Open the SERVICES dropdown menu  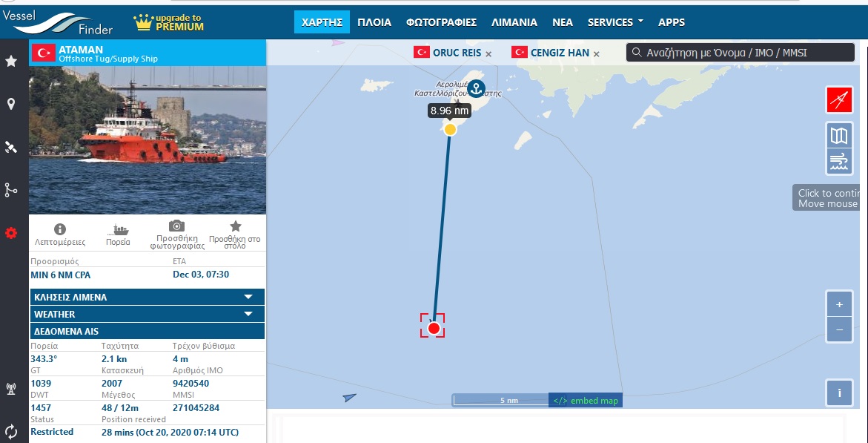coord(615,22)
